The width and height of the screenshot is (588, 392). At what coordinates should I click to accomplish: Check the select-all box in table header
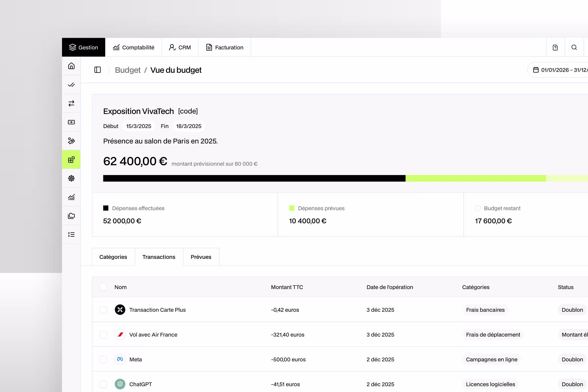(103, 287)
